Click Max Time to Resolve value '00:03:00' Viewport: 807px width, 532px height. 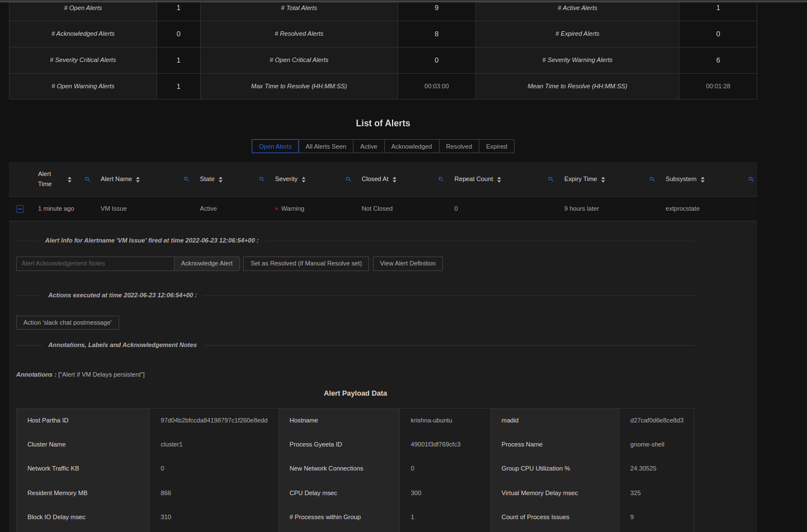tap(437, 87)
